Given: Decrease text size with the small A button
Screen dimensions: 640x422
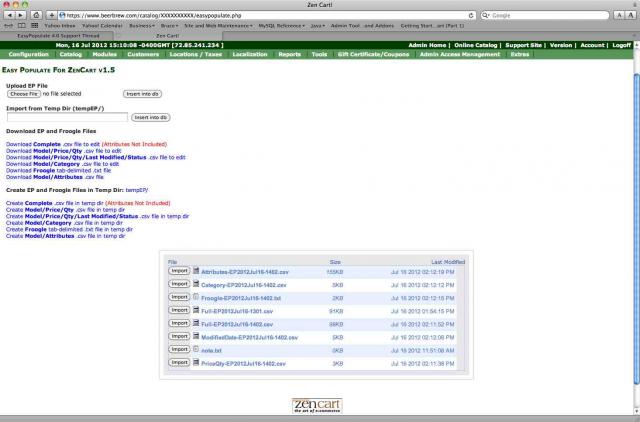Looking at the screenshot, I should pos(619,15).
